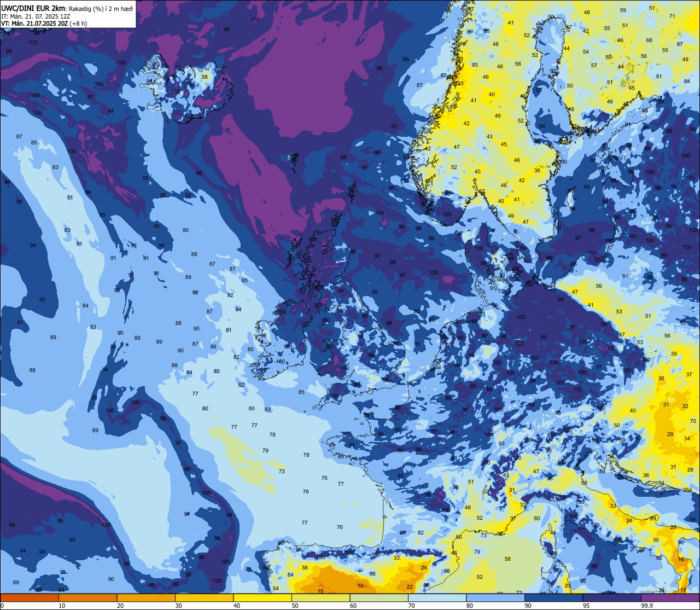Click the '32' humidity value in eastern Europe

pos(685,406)
